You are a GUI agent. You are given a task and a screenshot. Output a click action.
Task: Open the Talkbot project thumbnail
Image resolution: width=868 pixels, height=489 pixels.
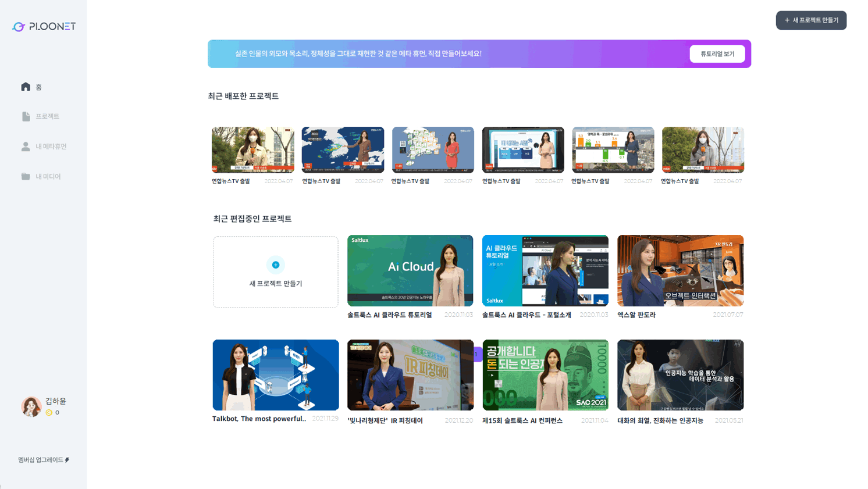276,375
